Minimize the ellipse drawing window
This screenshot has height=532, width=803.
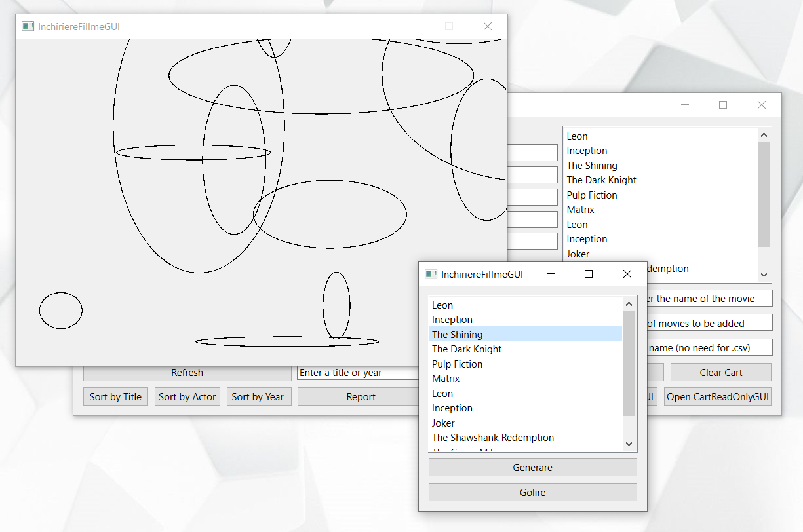[411, 26]
